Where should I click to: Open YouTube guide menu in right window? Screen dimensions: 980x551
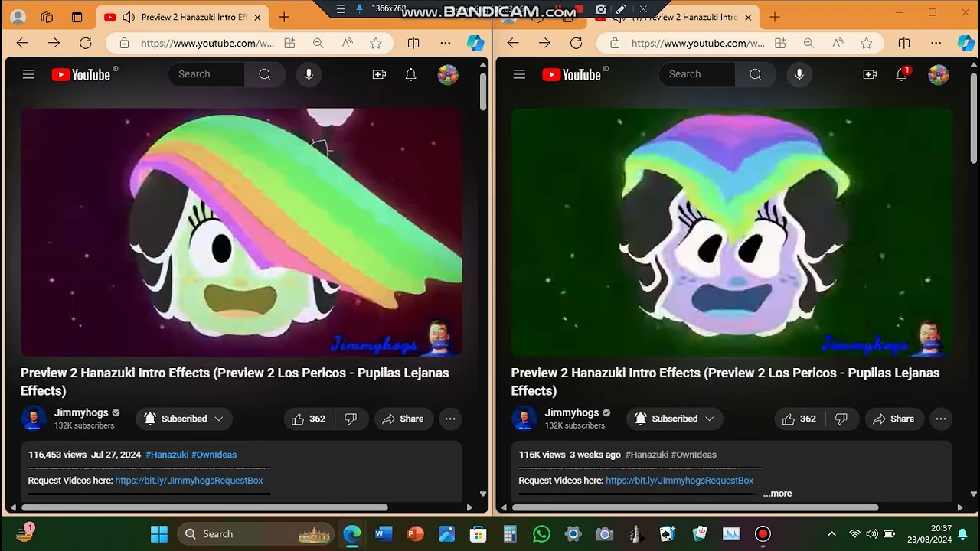pyautogui.click(x=519, y=74)
